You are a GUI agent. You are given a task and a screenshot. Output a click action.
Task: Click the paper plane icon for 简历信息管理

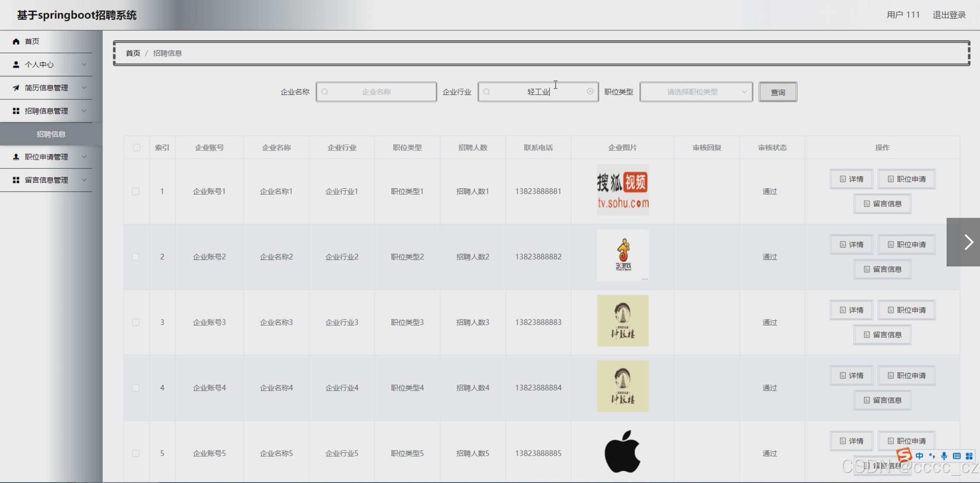click(16, 88)
